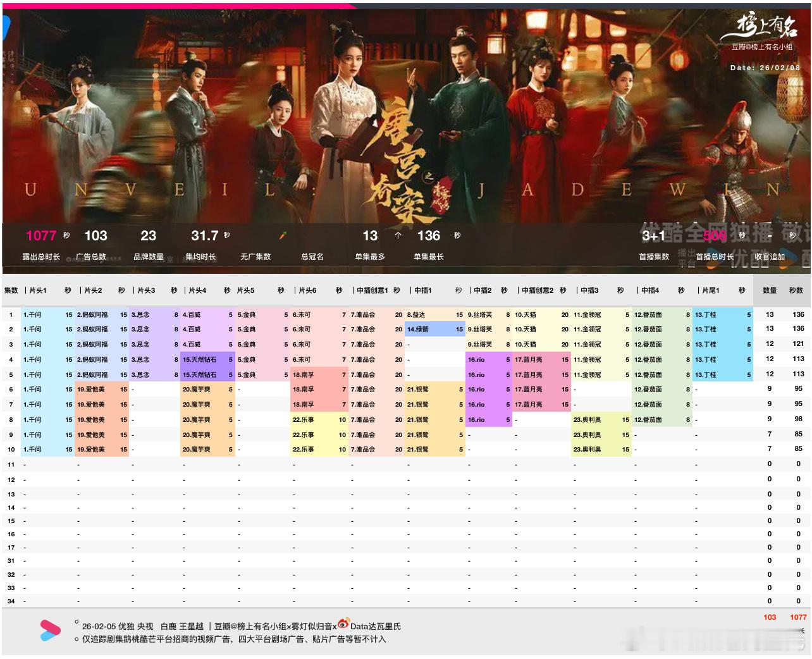The height and width of the screenshot is (659, 812).
Task: Select the 1077 total exposure duration stat
Action: [42, 235]
